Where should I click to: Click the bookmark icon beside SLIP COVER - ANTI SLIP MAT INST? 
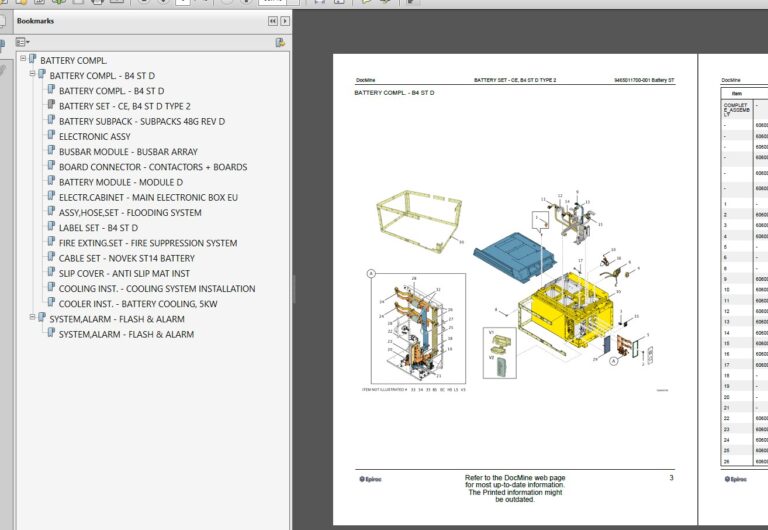point(51,271)
